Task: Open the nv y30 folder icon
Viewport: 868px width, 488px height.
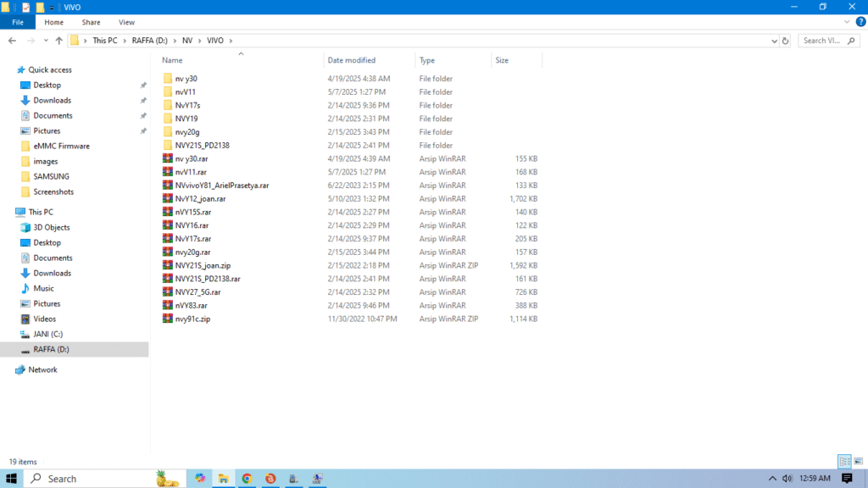Action: coord(168,79)
